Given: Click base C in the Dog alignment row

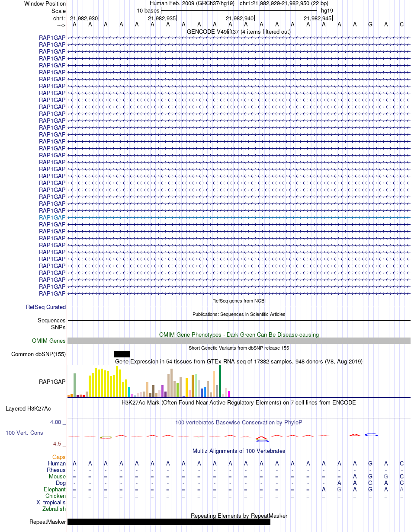Looking at the screenshot, I should [x=402, y=483].
